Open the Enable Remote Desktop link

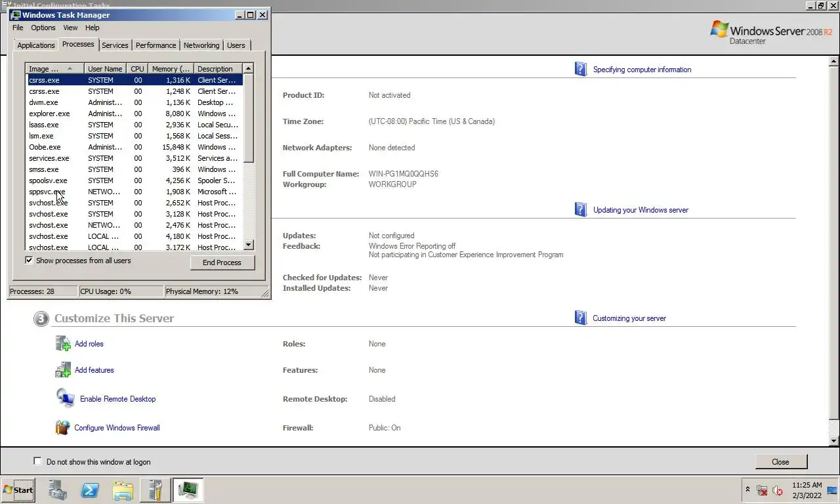pos(118,399)
